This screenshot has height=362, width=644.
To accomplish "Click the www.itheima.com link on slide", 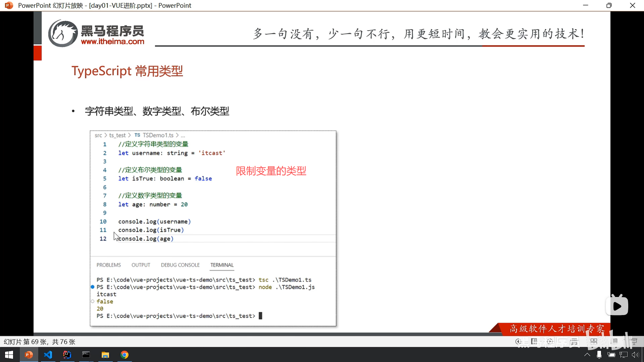I will (112, 42).
